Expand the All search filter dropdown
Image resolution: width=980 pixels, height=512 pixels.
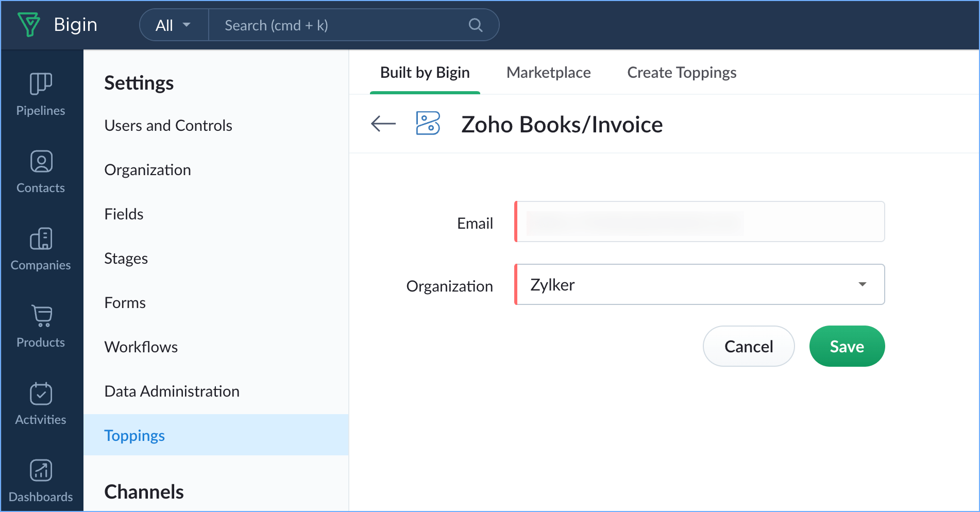174,25
